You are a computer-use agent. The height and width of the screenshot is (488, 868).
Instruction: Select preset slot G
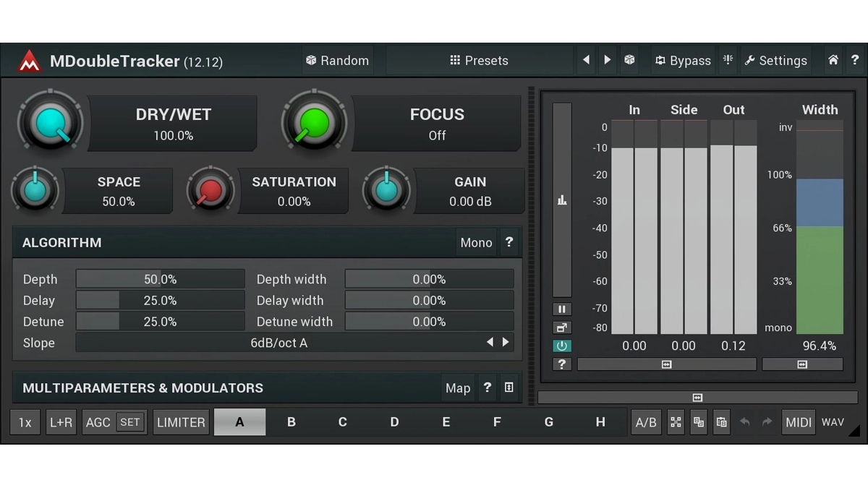pos(549,422)
